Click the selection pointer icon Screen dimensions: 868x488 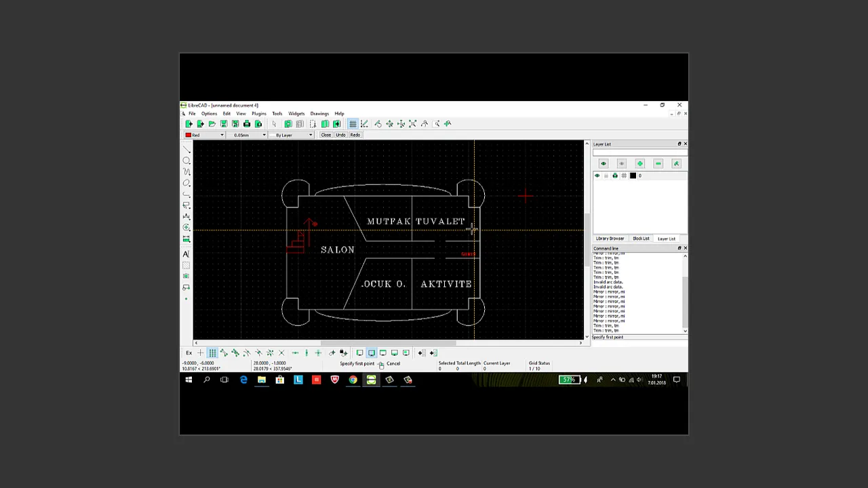click(274, 124)
